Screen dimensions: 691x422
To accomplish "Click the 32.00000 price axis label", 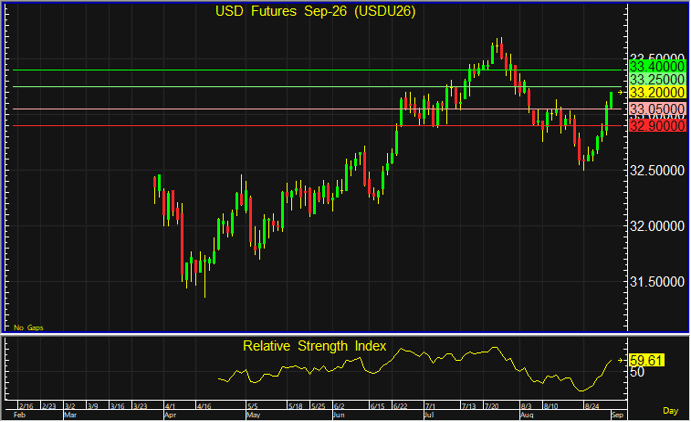I will [657, 226].
